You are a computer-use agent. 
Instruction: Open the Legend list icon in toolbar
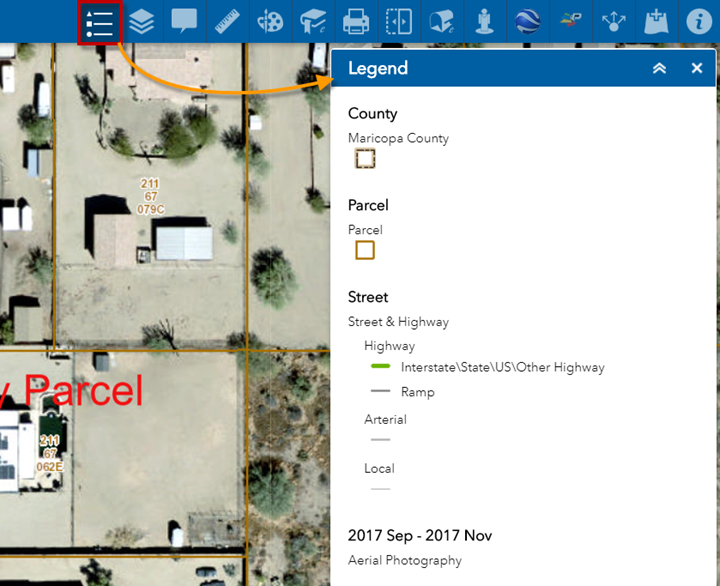(x=99, y=22)
